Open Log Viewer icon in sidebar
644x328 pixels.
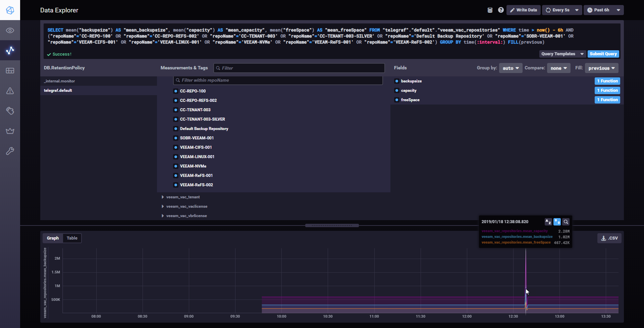[10, 111]
